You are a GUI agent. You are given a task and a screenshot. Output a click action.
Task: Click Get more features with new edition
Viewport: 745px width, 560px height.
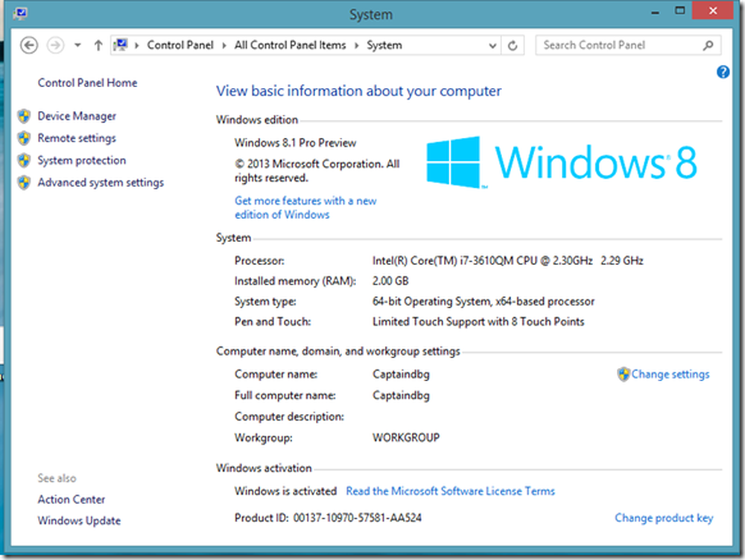coord(305,208)
